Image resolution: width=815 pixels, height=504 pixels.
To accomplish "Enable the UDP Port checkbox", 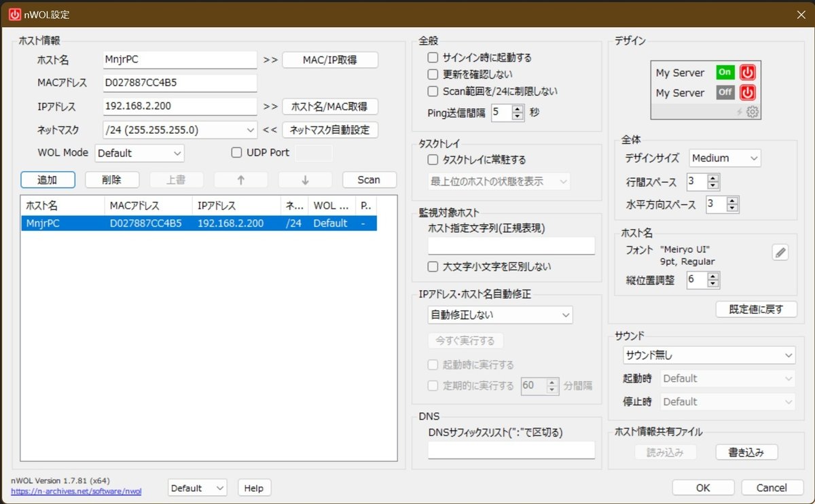I will point(236,153).
